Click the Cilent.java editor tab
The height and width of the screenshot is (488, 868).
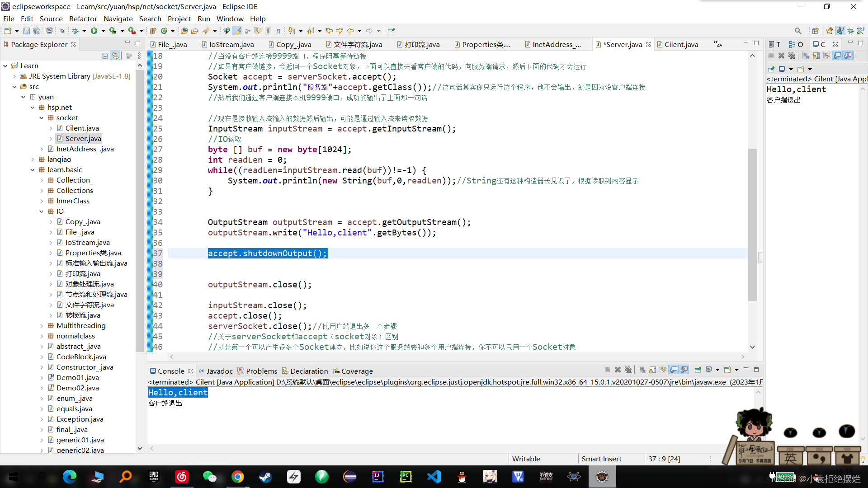pyautogui.click(x=682, y=44)
